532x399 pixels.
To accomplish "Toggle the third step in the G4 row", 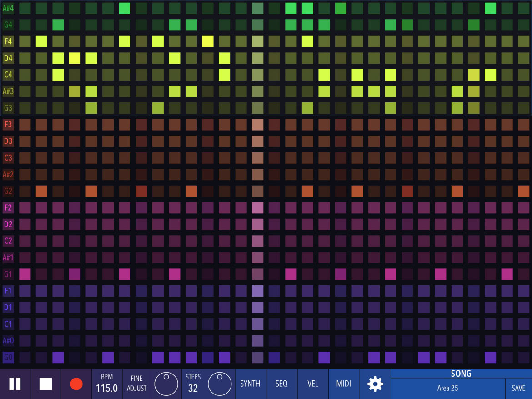I will (x=58, y=25).
